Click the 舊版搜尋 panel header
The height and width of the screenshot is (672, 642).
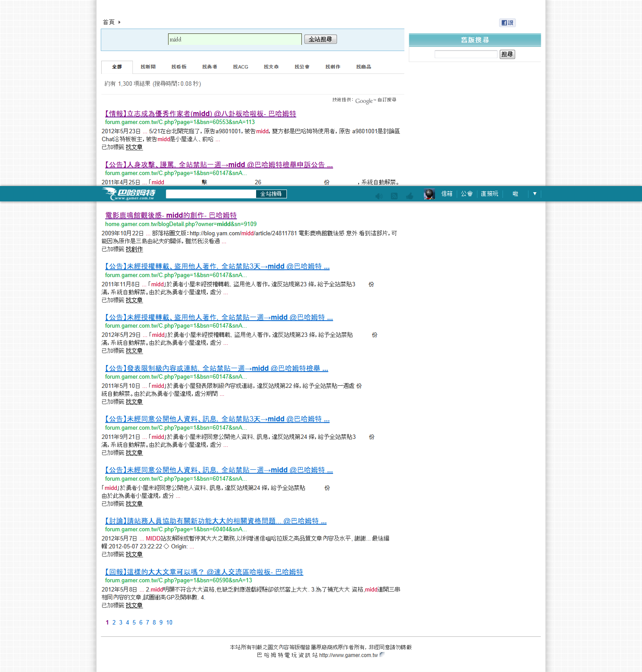475,40
